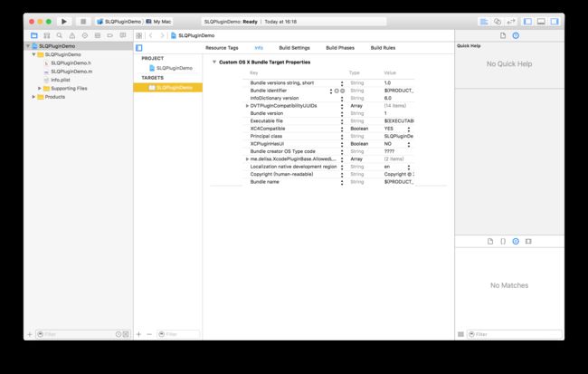Open XCPluginHasUI NO value popup
Image resolution: width=588 pixels, height=374 pixels.
(x=409, y=144)
